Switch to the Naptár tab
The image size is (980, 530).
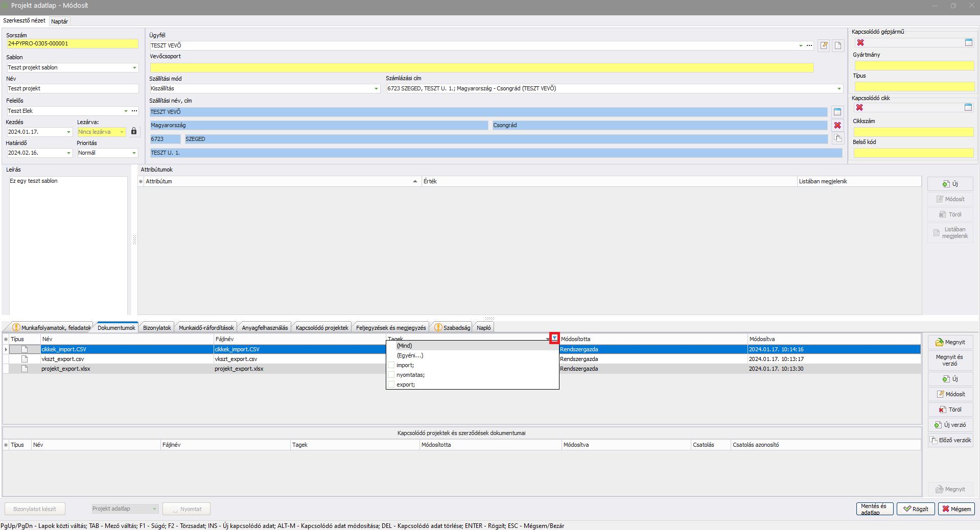tap(59, 21)
